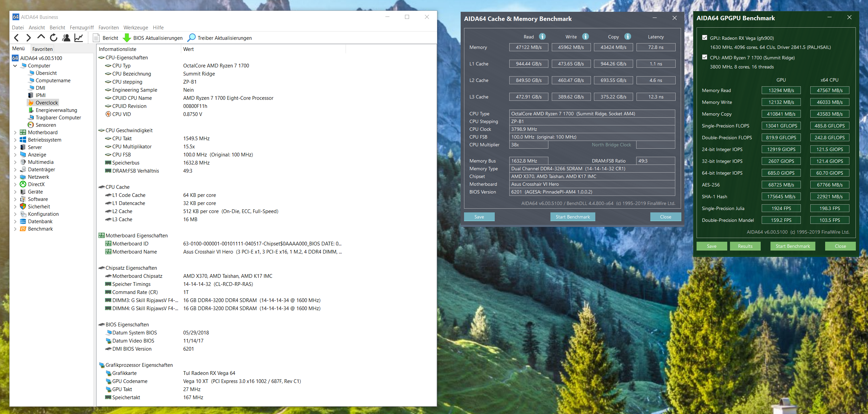Click Start Benchmark in Cache & Memory window
868x414 pixels.
[573, 217]
